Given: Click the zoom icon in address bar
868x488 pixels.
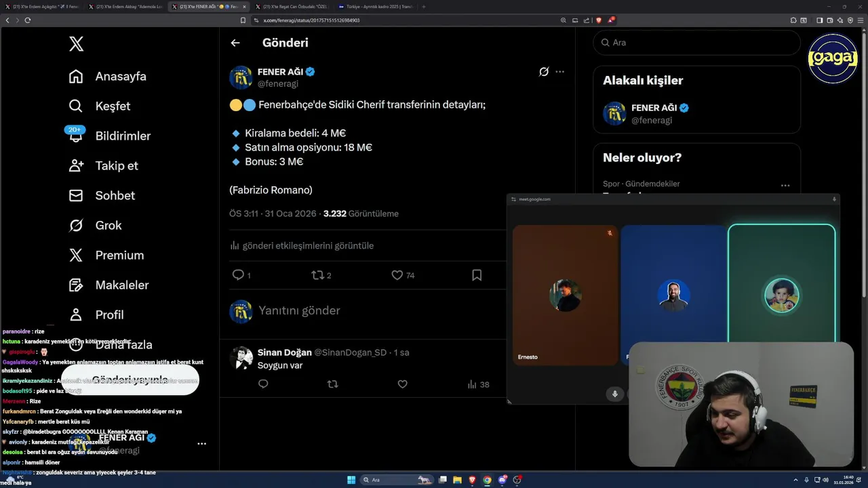Looking at the screenshot, I should click(x=564, y=20).
